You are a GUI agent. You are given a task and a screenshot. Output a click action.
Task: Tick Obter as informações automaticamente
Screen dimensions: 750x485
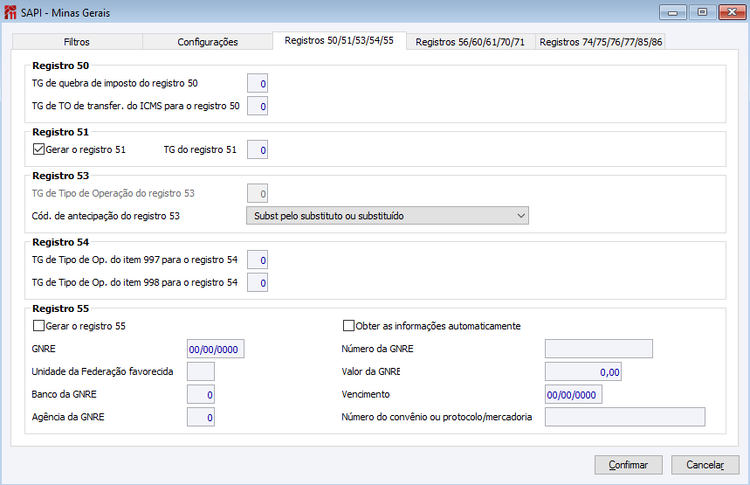pyautogui.click(x=349, y=326)
